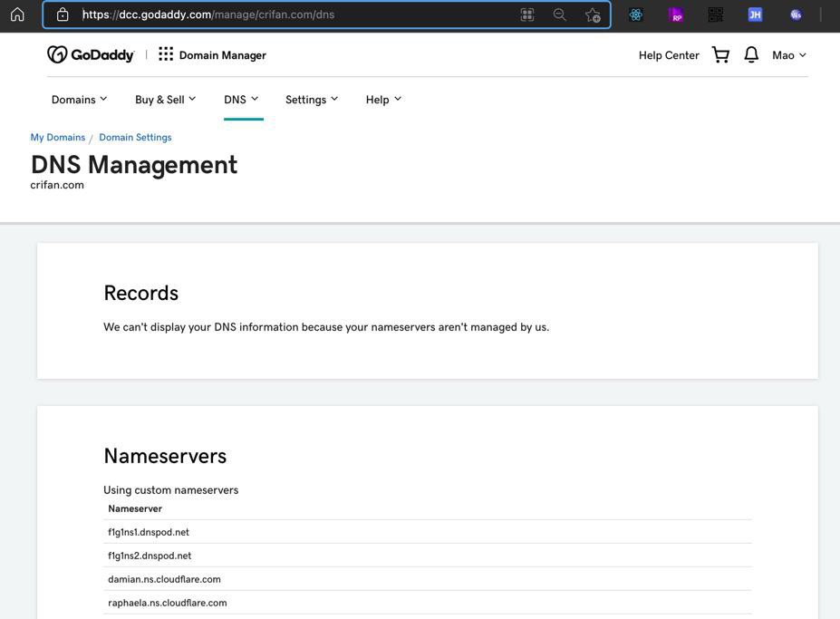Click the crifan.com domain name text
This screenshot has height=619, width=840.
[57, 185]
